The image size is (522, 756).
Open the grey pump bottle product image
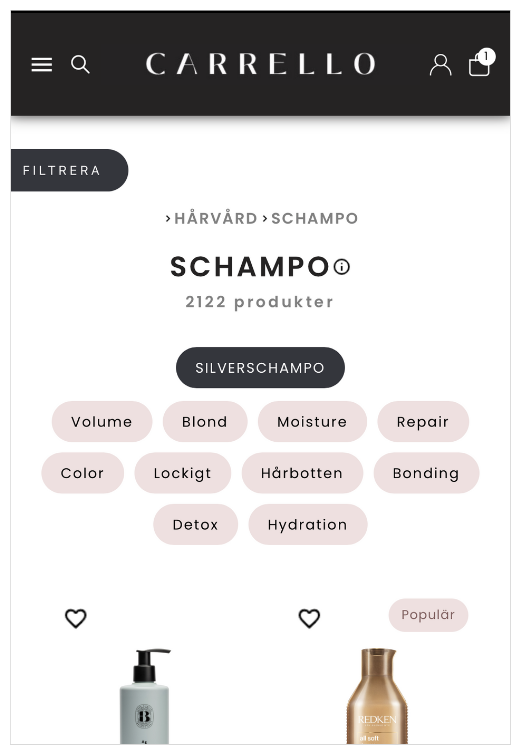[145, 696]
